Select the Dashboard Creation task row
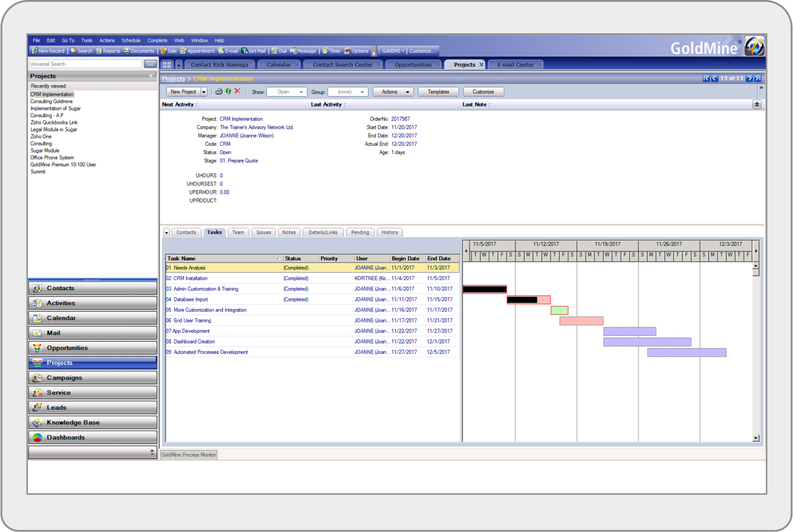This screenshot has height=532, width=793. pos(312,342)
